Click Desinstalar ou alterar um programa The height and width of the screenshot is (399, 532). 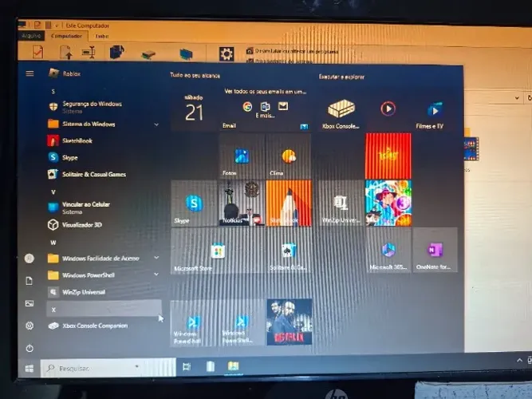292,51
